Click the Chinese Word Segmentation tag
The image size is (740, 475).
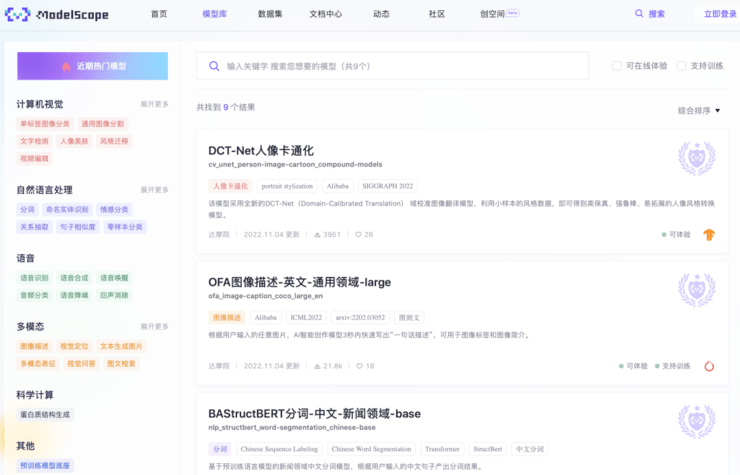[x=371, y=449]
